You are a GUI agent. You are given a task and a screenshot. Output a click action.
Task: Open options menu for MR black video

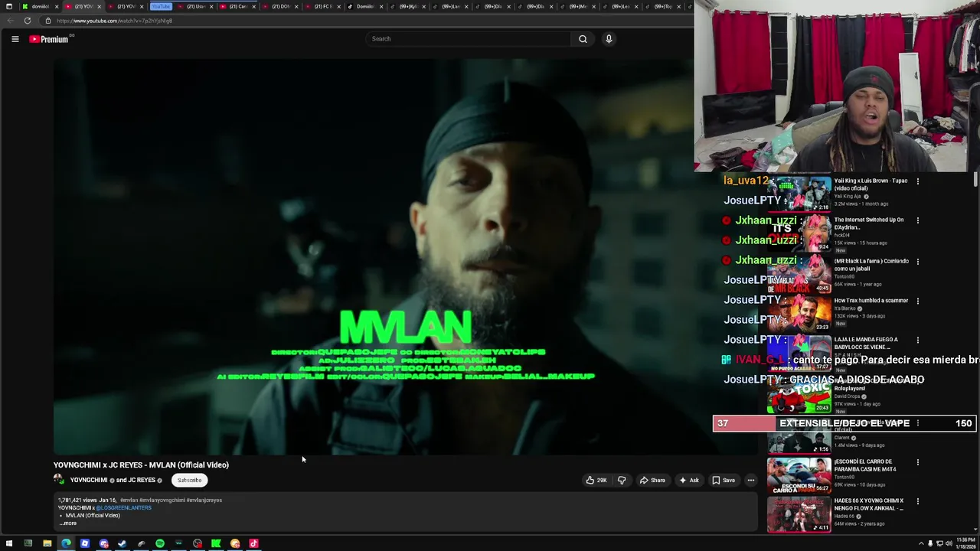tap(918, 261)
